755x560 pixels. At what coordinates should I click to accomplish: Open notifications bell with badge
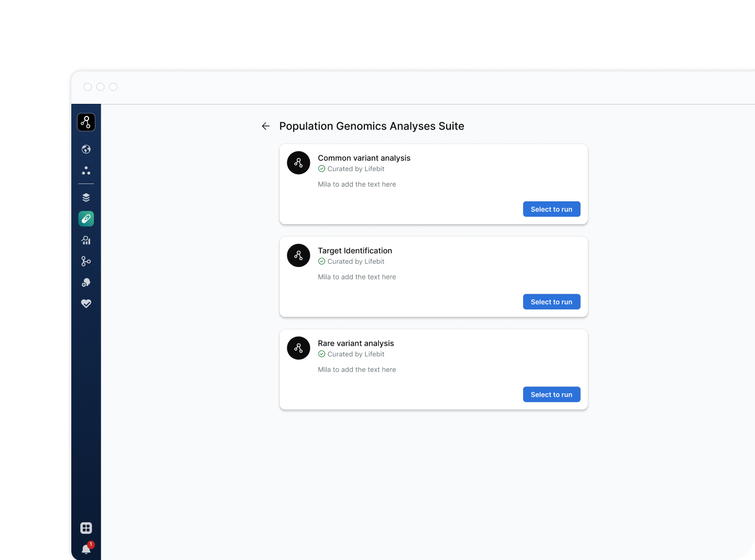tap(87, 548)
